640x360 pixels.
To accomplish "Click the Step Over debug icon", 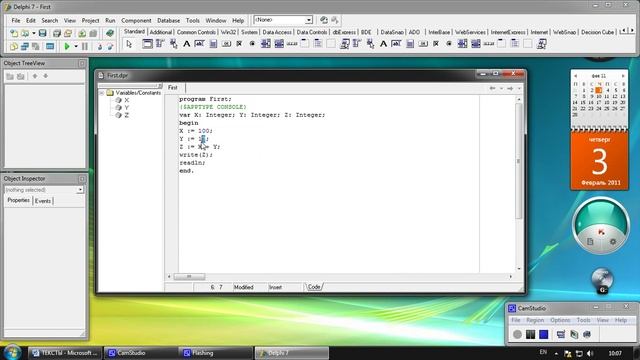I will [110, 47].
